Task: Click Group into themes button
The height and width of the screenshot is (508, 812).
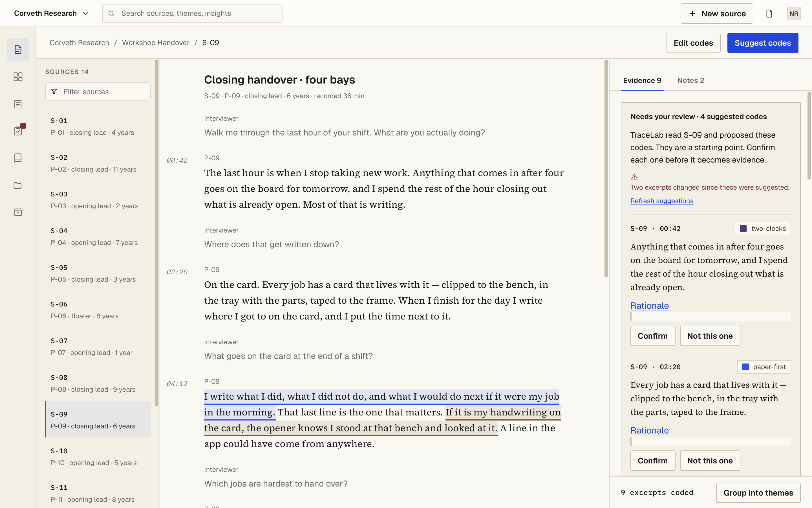Action: pyautogui.click(x=758, y=493)
